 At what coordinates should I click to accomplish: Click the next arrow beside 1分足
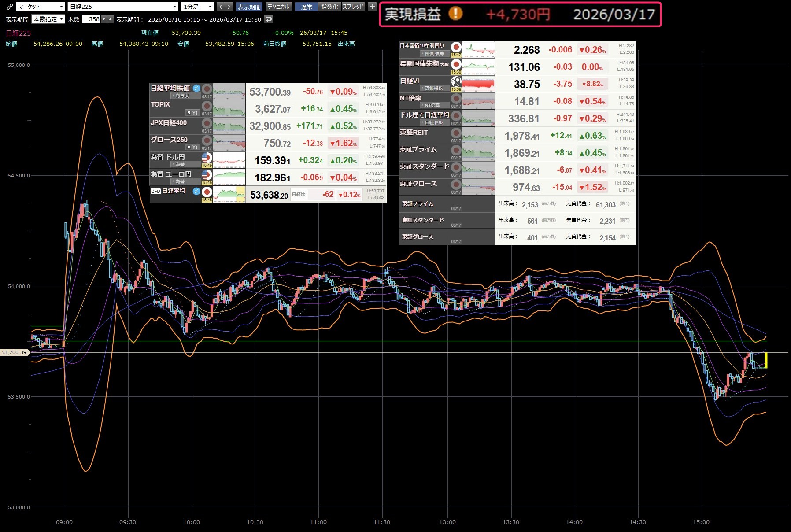tap(229, 7)
